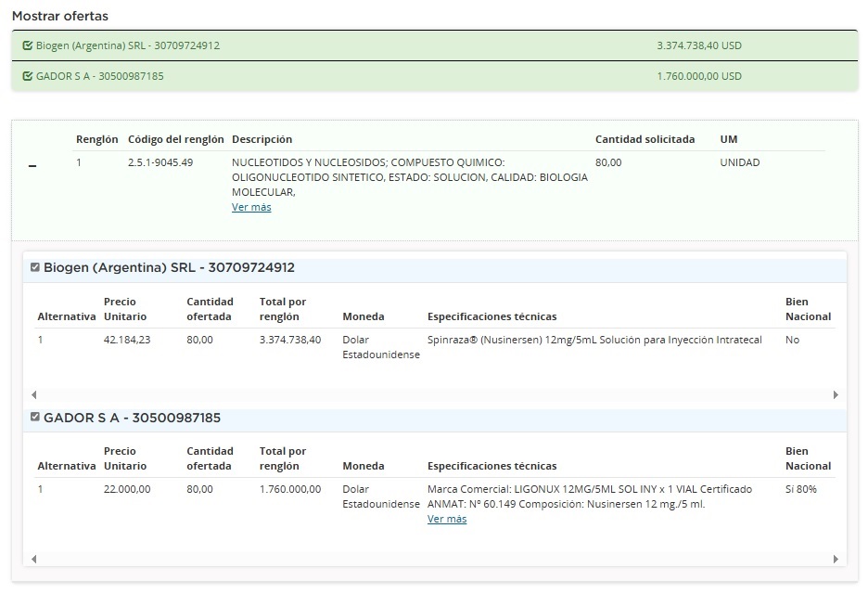Toggle the GADOR S A checkbox in Mostrar ofertas list
This screenshot has height=593, width=868.
(x=27, y=76)
